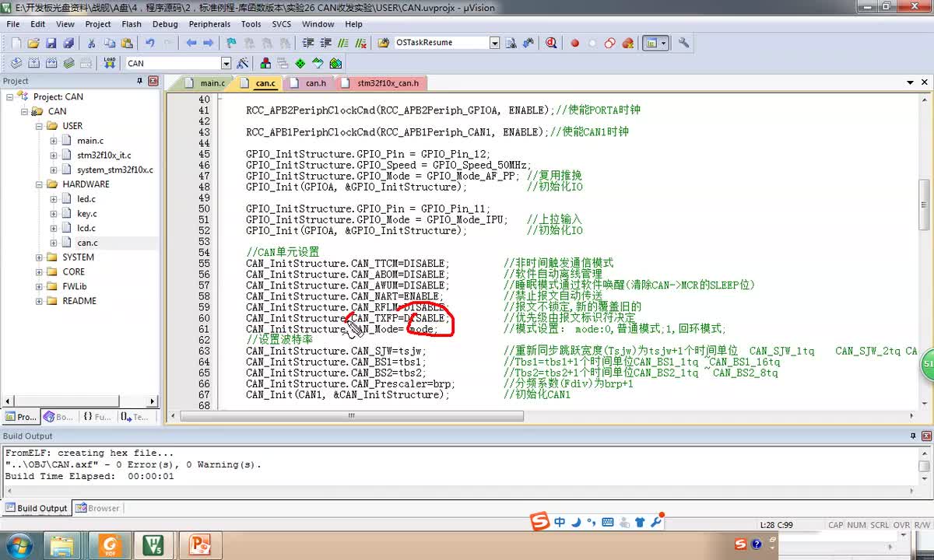Rebuild all target files icon
The image size is (934, 560).
pos(51,63)
